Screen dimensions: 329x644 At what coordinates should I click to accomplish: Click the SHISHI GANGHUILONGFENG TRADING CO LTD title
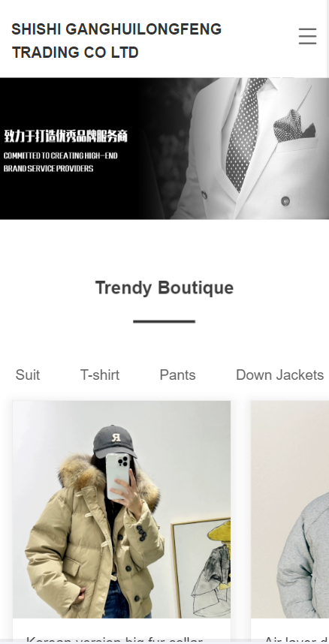coord(116,41)
